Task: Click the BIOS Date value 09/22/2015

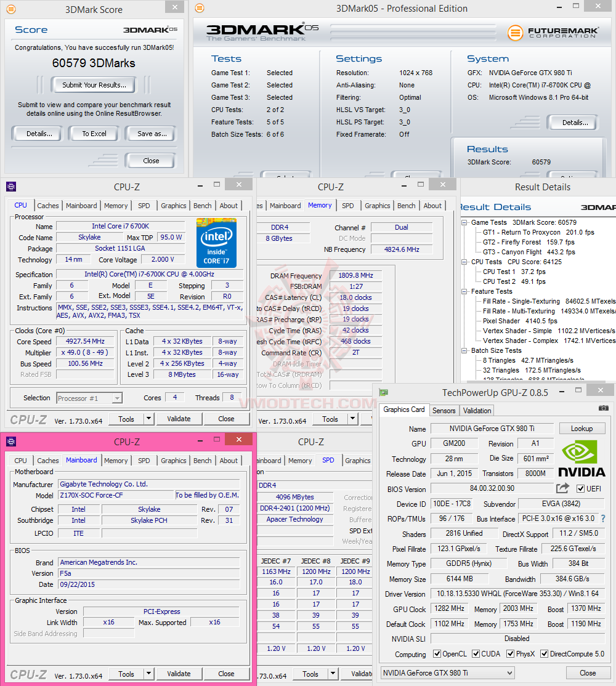Action: [x=148, y=584]
